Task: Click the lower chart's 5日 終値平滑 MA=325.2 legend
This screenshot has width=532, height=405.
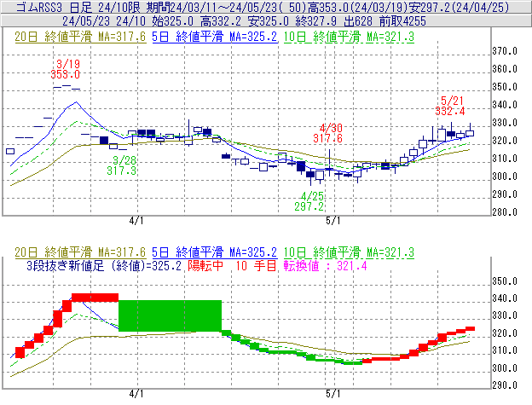Action: tap(215, 252)
